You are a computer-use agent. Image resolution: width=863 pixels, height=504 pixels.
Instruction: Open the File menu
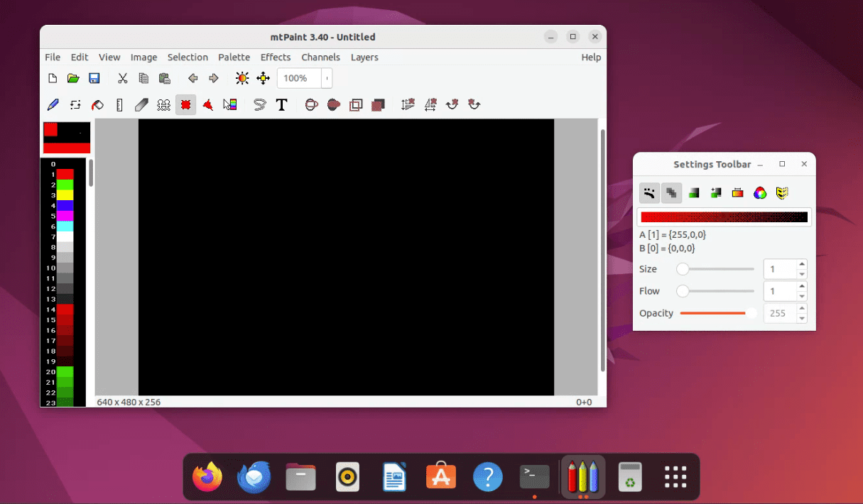pos(53,57)
